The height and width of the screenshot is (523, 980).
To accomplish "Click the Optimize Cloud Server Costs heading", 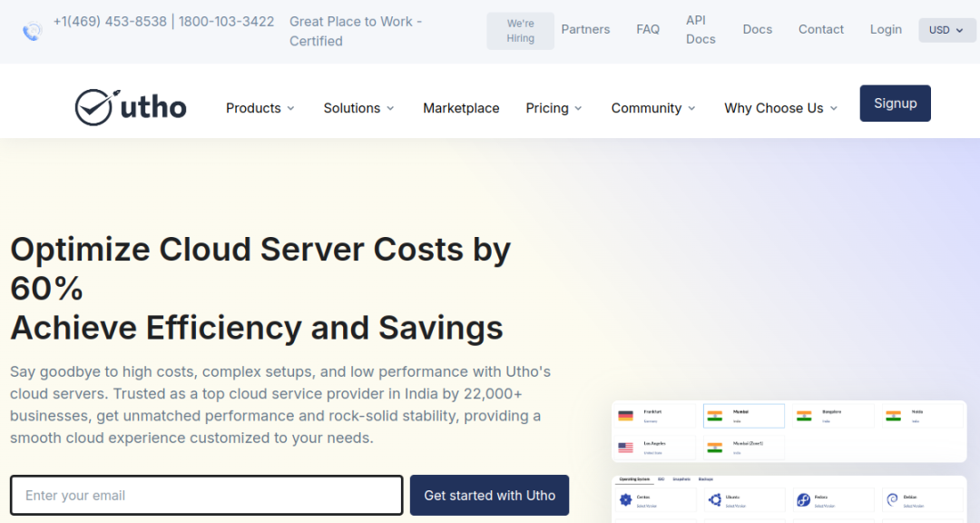I will tap(260, 289).
